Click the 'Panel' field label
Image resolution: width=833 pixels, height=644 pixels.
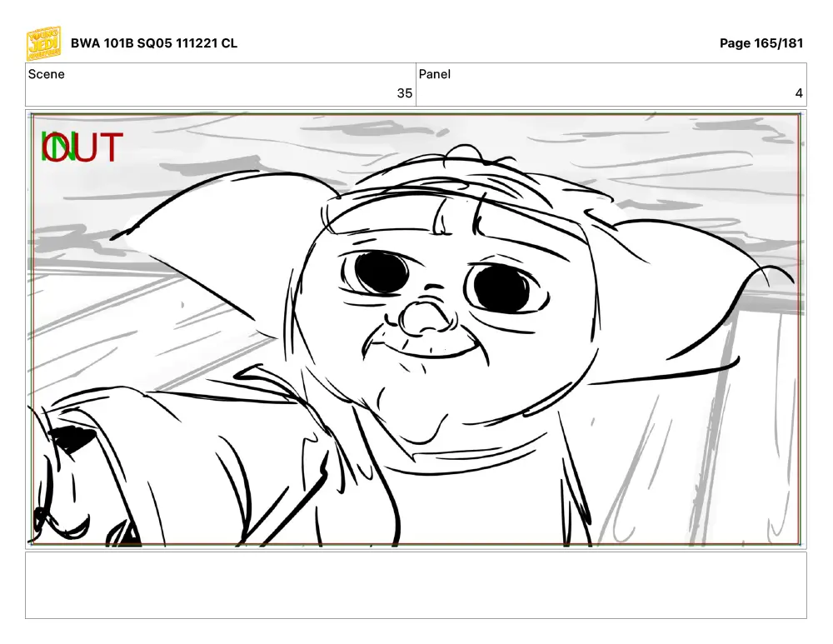(x=435, y=74)
